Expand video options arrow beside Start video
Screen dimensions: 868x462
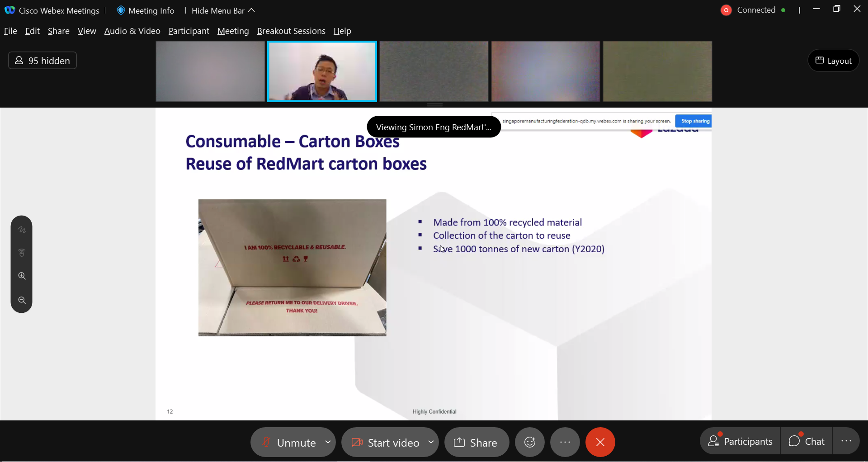[431, 442]
